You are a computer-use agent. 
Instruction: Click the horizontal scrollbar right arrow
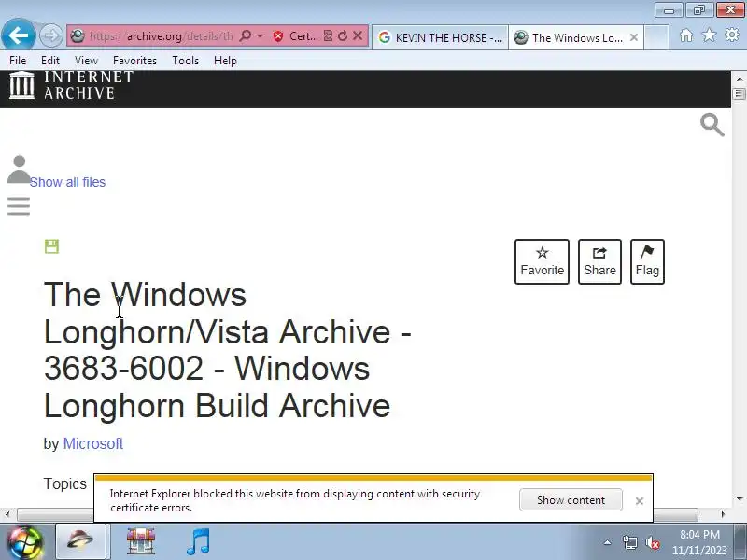click(x=723, y=514)
